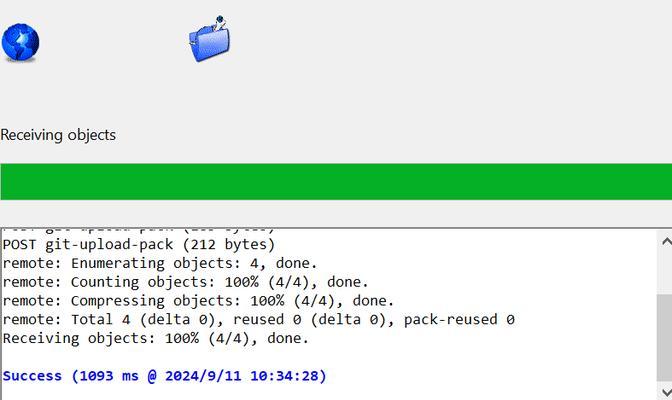Click the log scrollbar up arrow

pyautogui.click(x=666, y=241)
